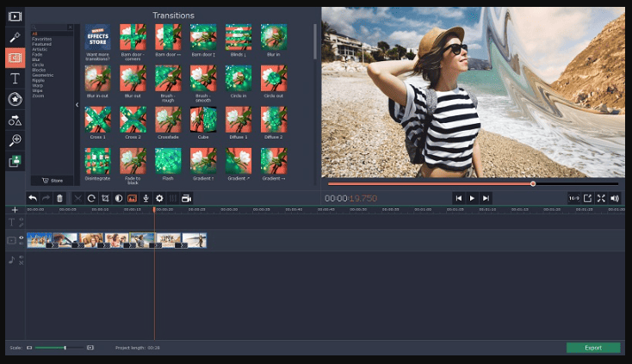
Task: Open the Effects Store promo tile
Action: point(97,38)
